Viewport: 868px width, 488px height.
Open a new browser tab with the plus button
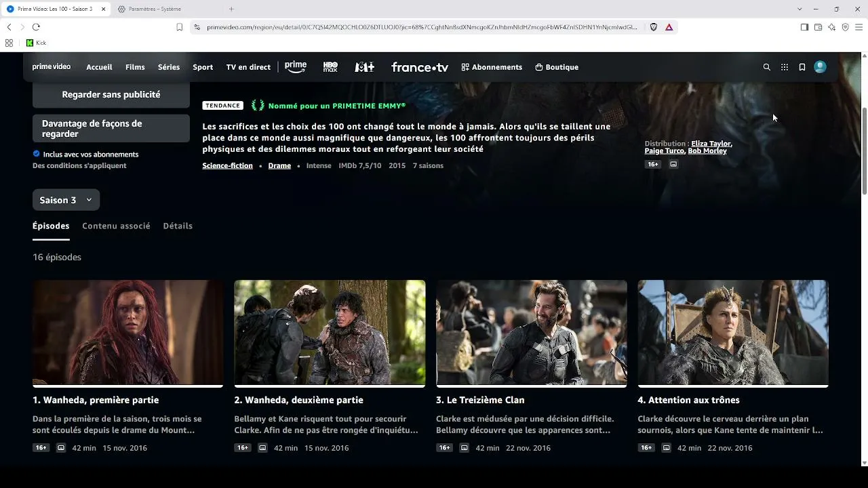click(231, 9)
